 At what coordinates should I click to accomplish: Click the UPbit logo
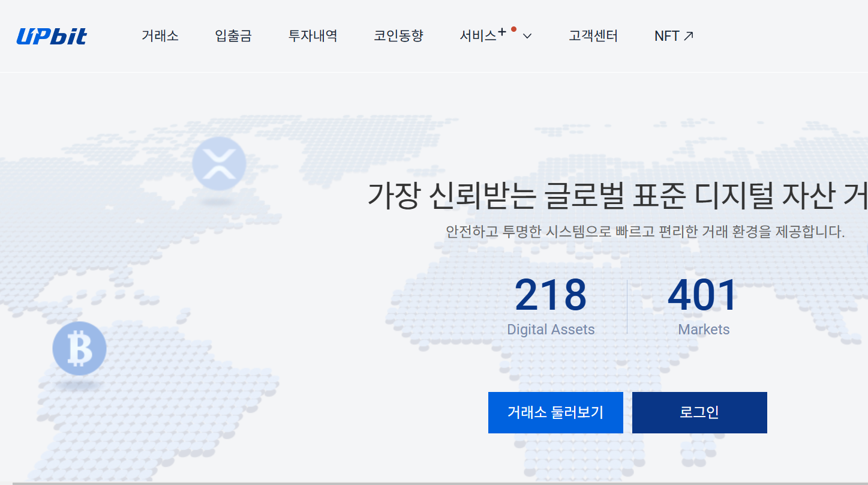[52, 36]
